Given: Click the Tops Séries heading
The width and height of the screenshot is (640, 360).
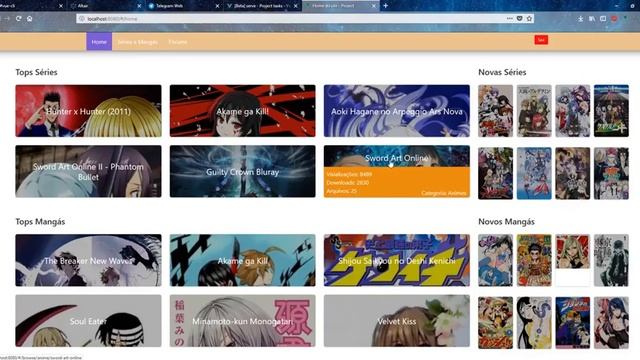Looking at the screenshot, I should 36,72.
